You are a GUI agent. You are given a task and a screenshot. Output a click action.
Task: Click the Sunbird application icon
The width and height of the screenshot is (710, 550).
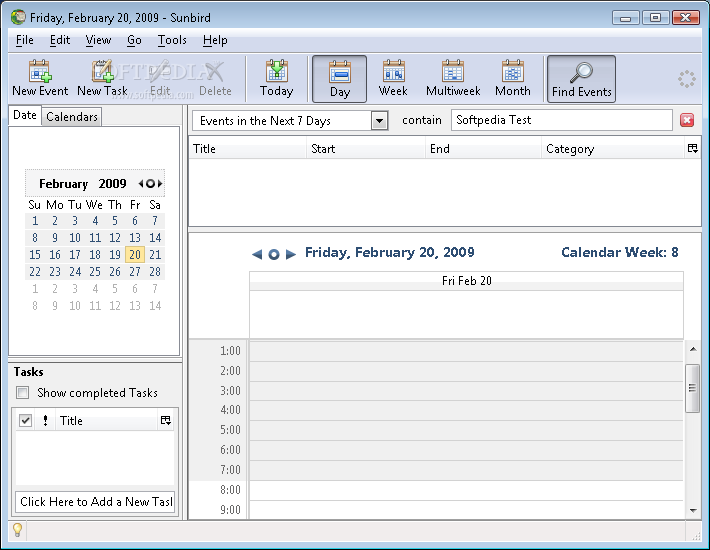click(x=18, y=17)
